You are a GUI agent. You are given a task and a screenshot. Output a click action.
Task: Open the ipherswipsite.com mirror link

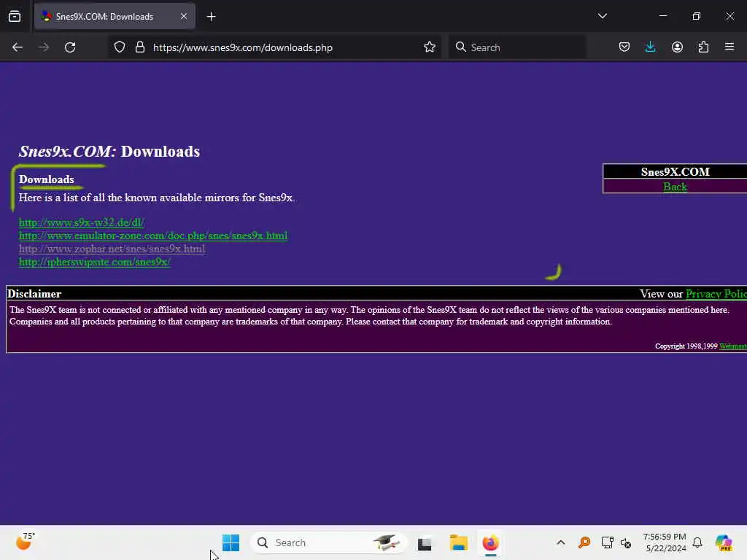coord(94,262)
